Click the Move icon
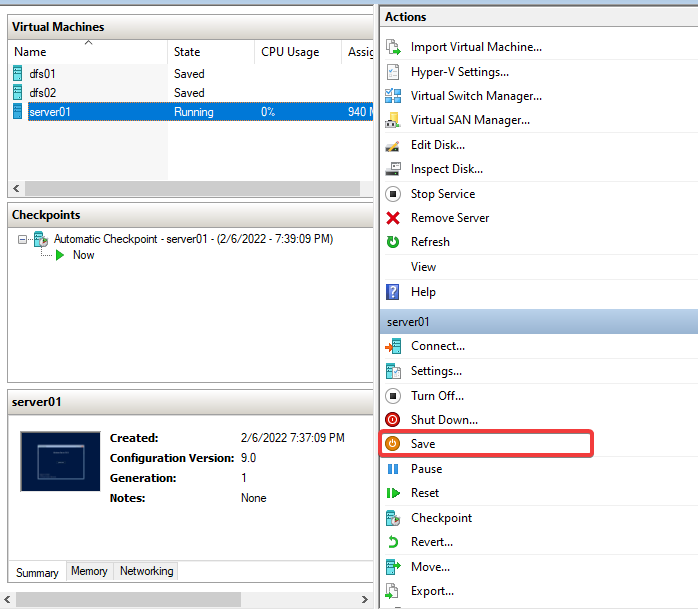This screenshot has height=609, width=698. pyautogui.click(x=393, y=567)
